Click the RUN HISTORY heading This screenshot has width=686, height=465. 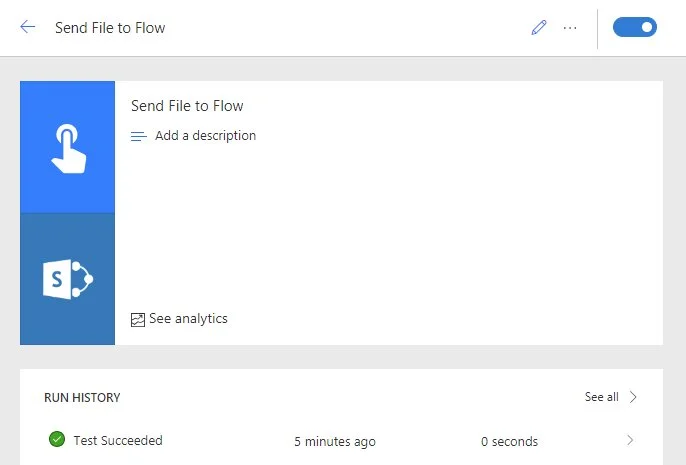pyautogui.click(x=82, y=398)
